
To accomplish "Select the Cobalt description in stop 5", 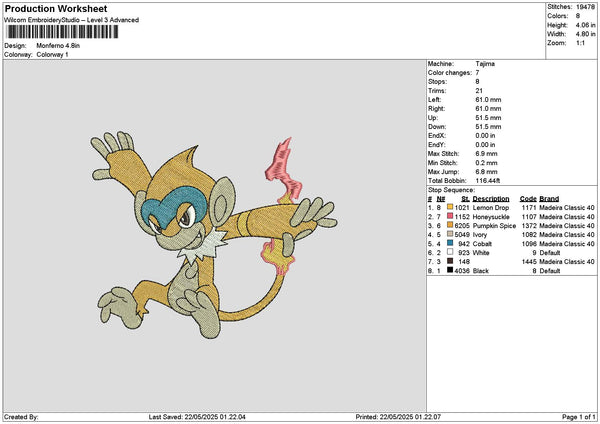I will (x=482, y=244).
